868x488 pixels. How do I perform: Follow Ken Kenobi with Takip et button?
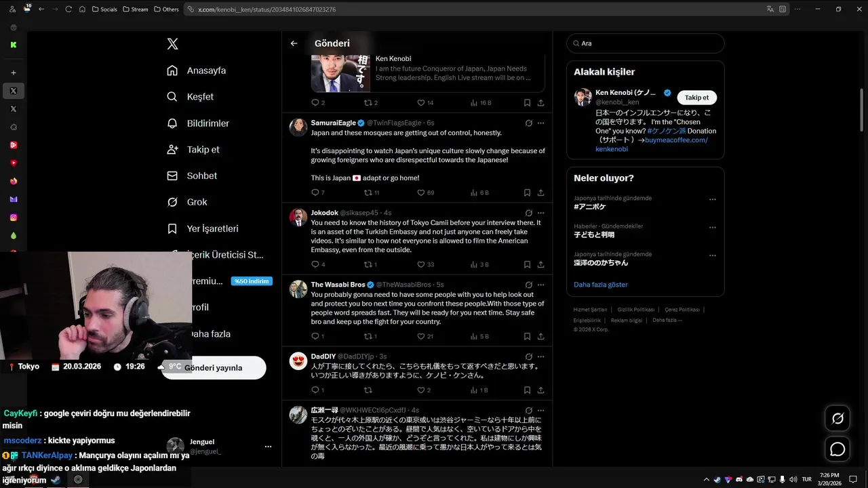click(x=696, y=98)
